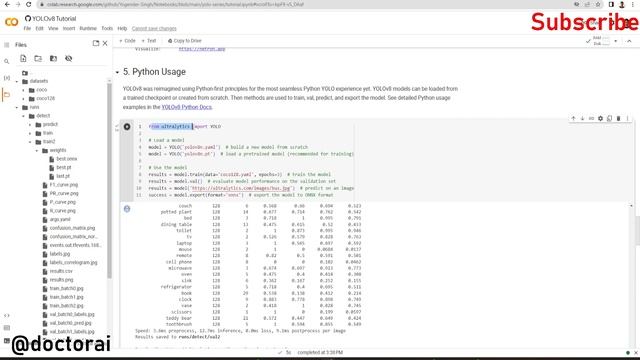Viewport: 640px width, 360px height.
Task: Collapse the train2 folder
Action: (30, 142)
